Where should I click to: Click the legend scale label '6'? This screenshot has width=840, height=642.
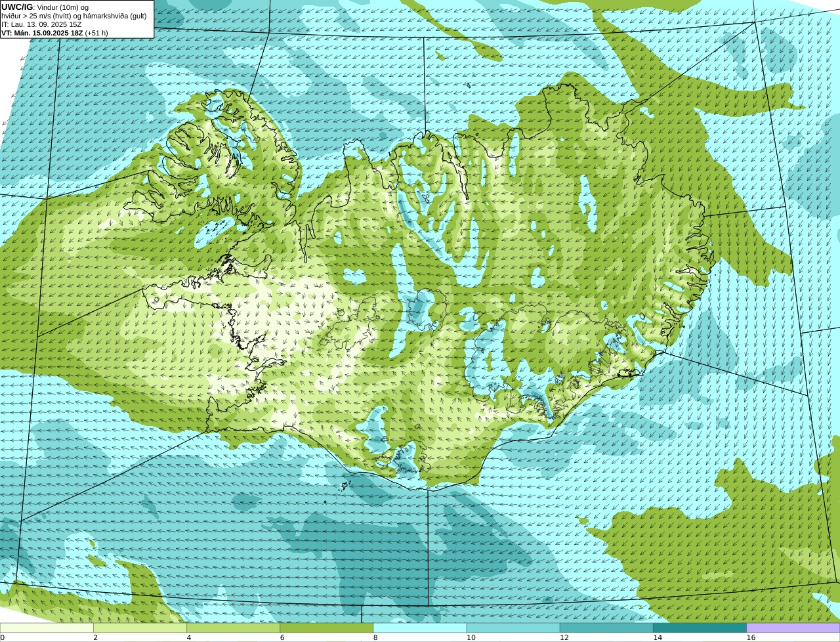point(282,637)
